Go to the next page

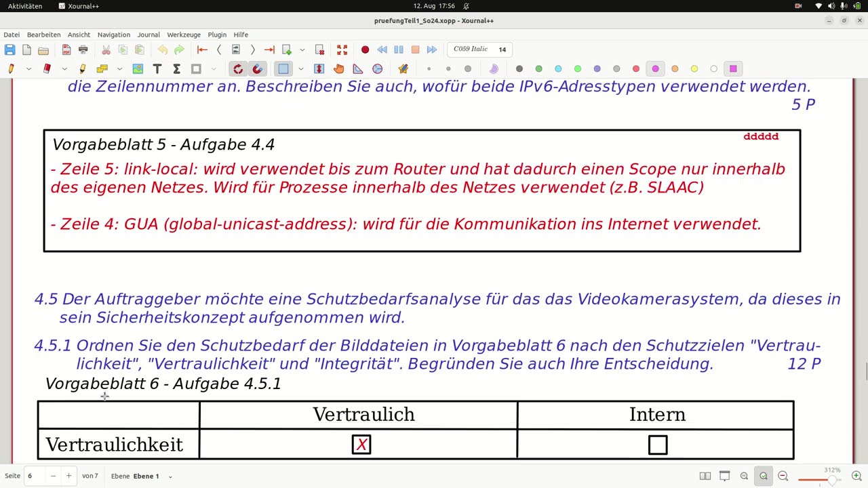click(x=252, y=49)
